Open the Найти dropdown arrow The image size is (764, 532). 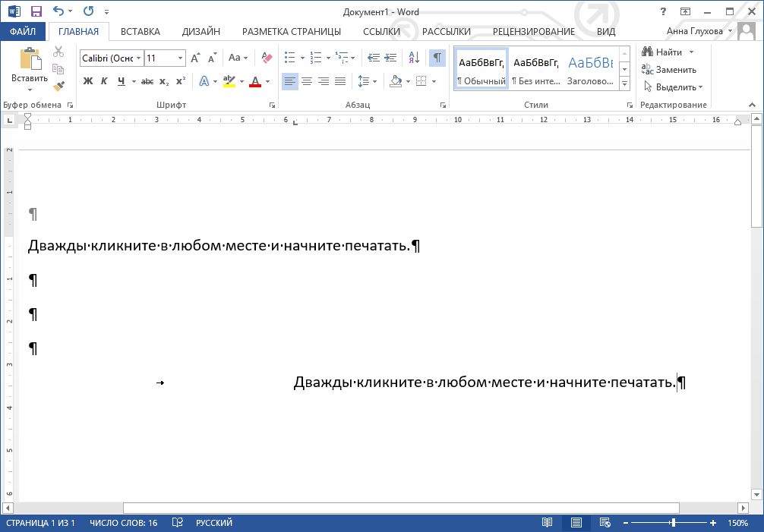[691, 52]
